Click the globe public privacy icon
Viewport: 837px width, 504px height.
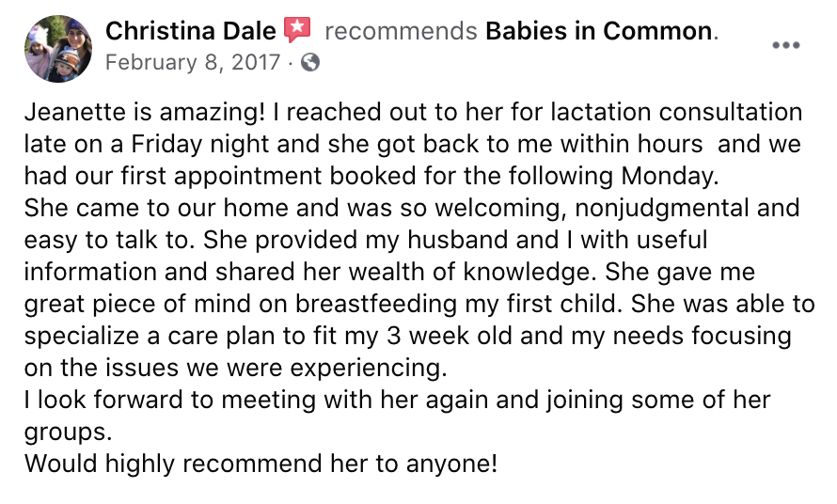click(x=310, y=63)
